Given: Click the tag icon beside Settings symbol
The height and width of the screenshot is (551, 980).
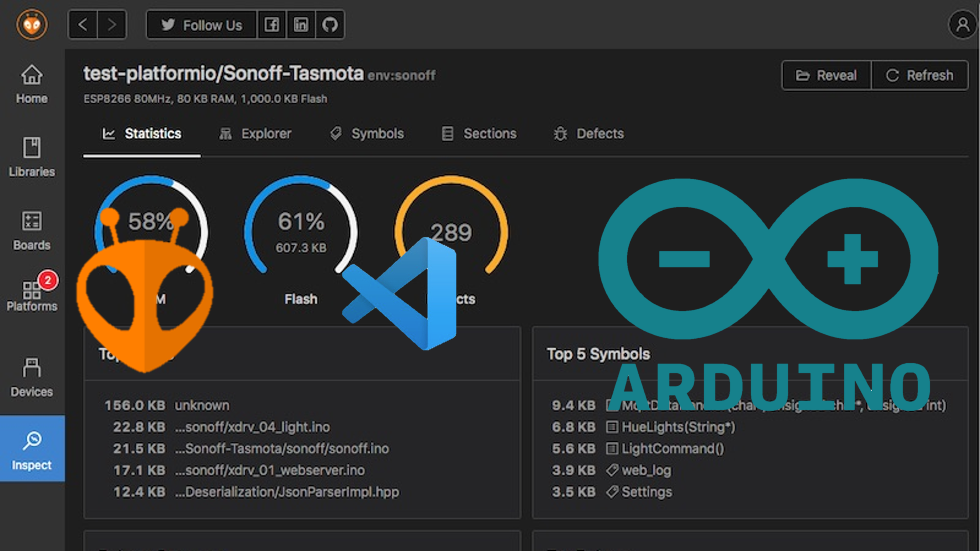Looking at the screenshot, I should pyautogui.click(x=612, y=492).
